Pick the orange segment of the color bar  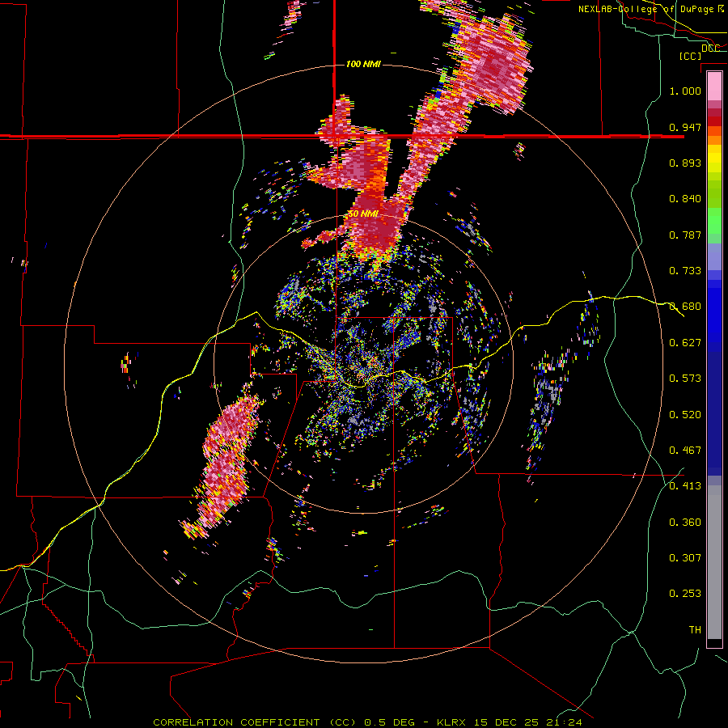pos(714,140)
